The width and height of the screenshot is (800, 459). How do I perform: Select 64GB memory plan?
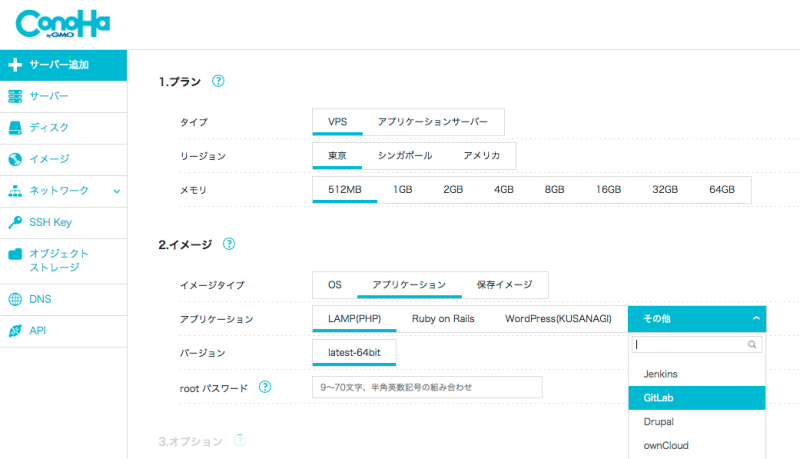[x=722, y=190]
